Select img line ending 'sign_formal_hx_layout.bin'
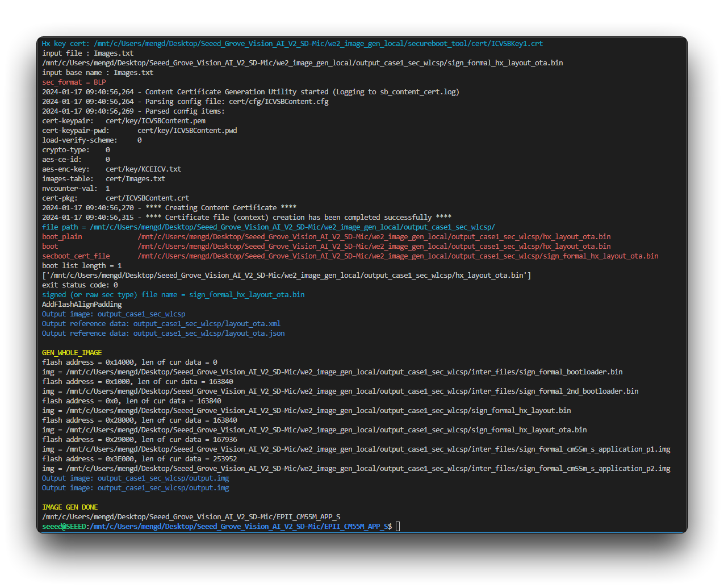 (x=307, y=411)
